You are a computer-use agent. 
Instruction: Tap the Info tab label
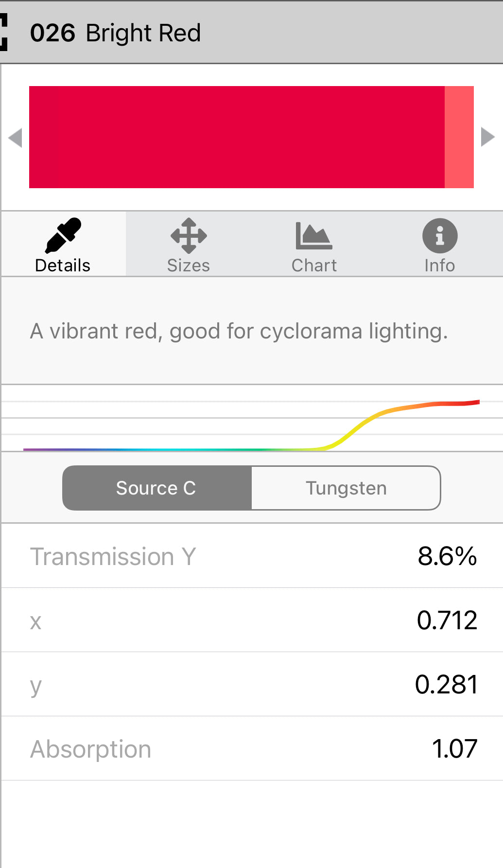[440, 266]
